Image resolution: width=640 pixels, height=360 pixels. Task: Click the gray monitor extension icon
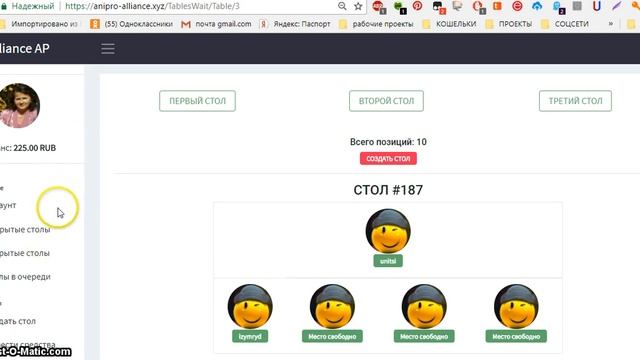click(457, 6)
